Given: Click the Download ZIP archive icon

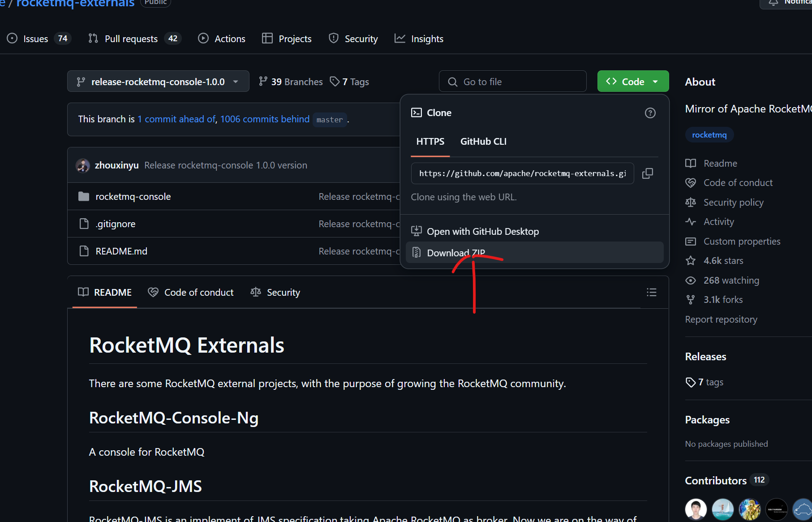Looking at the screenshot, I should point(416,252).
